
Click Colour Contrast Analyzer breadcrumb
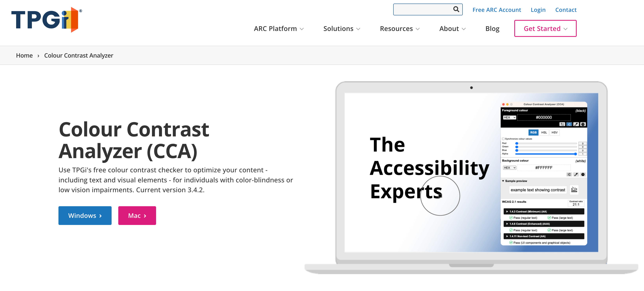[x=79, y=55]
